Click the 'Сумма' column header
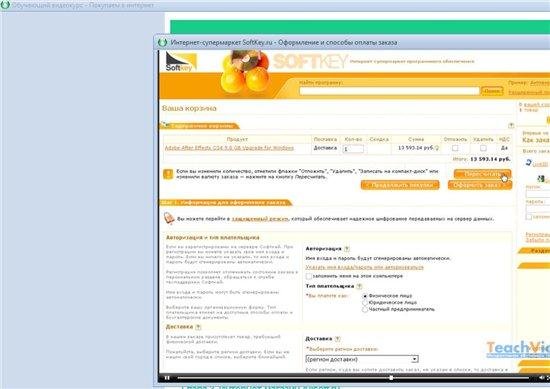 coord(416,139)
